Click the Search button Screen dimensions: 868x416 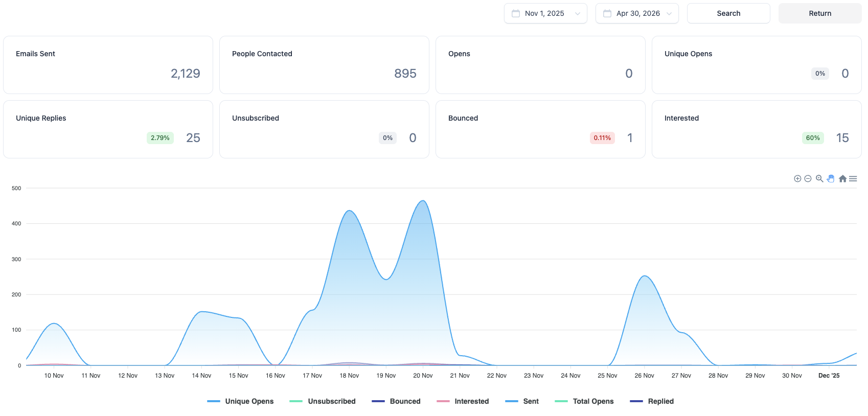[x=728, y=13]
